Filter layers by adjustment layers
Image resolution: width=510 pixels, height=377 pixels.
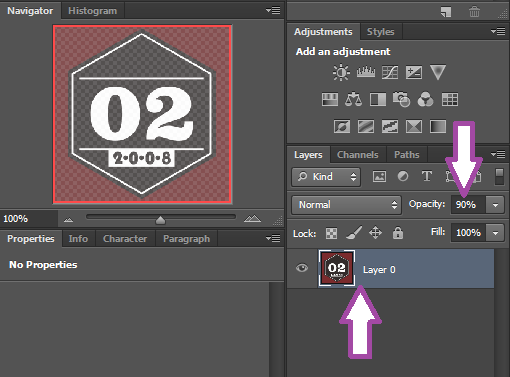pyautogui.click(x=403, y=176)
